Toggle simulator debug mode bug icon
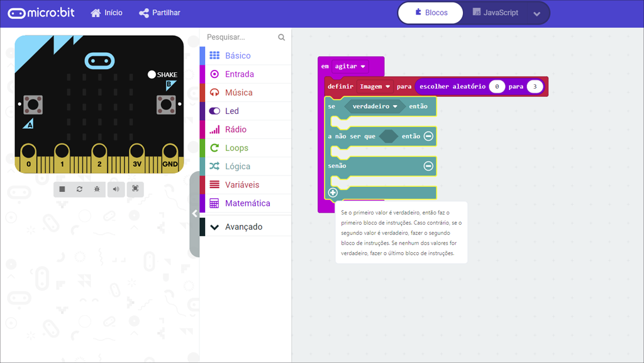The width and height of the screenshot is (644, 363). tap(97, 189)
